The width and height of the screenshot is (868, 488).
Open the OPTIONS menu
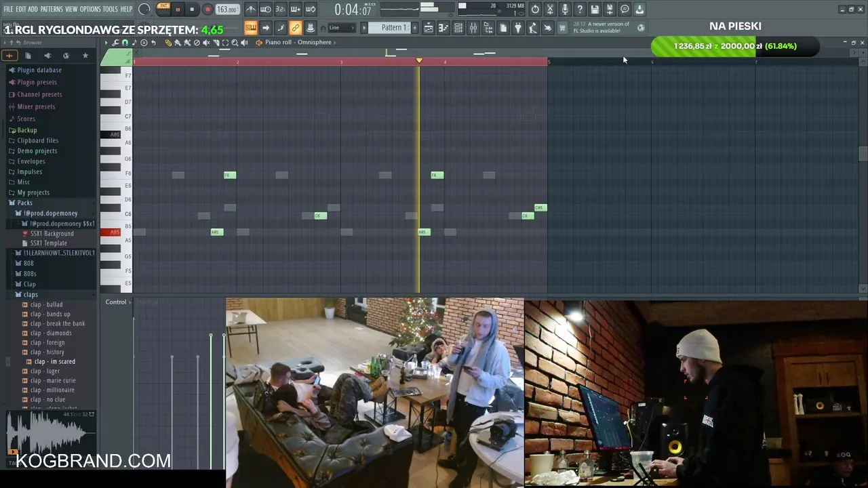pyautogui.click(x=90, y=9)
